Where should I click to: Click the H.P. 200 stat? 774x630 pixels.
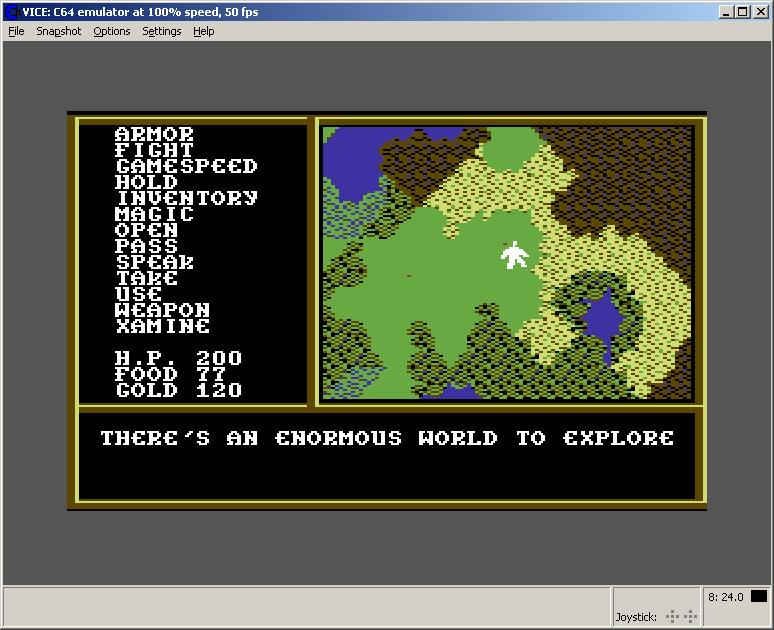click(178, 358)
